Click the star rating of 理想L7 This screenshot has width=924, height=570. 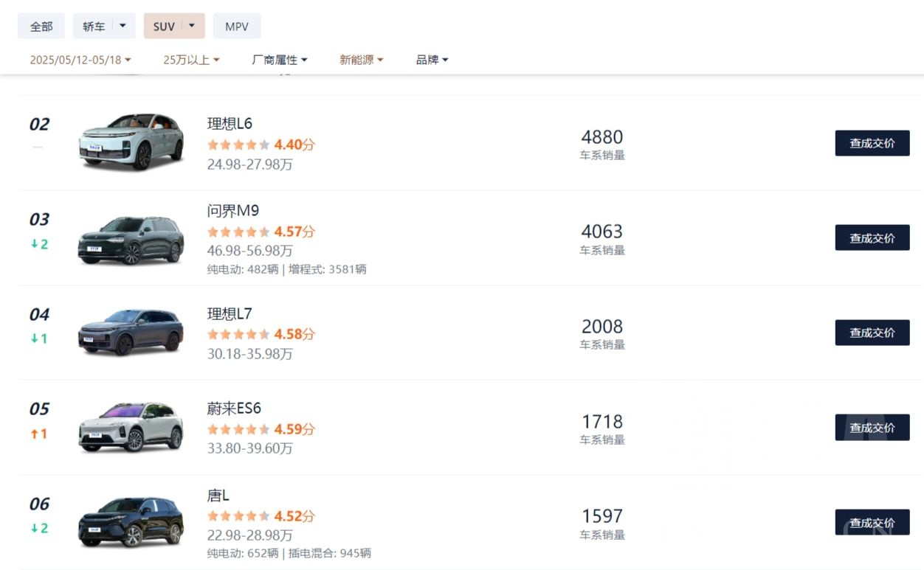click(x=238, y=334)
